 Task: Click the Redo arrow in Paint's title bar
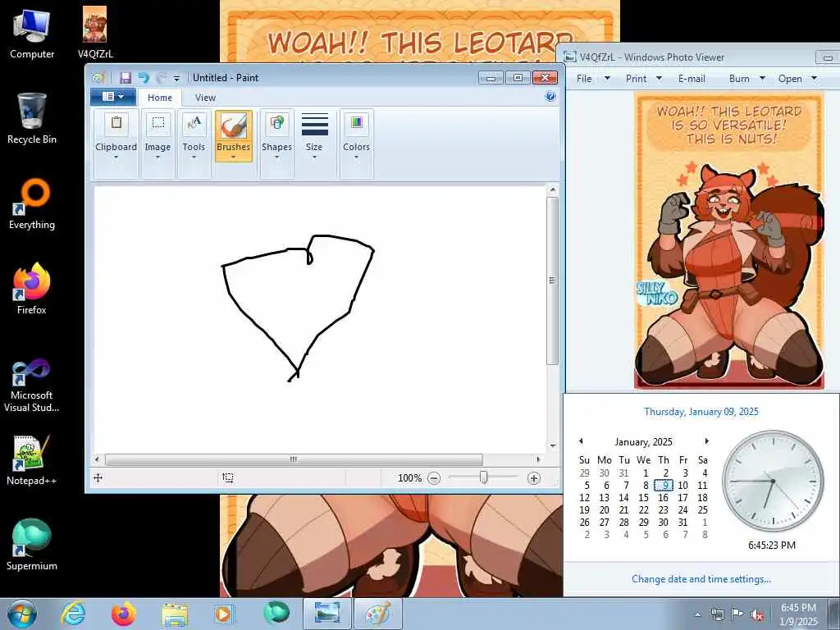pyautogui.click(x=161, y=78)
